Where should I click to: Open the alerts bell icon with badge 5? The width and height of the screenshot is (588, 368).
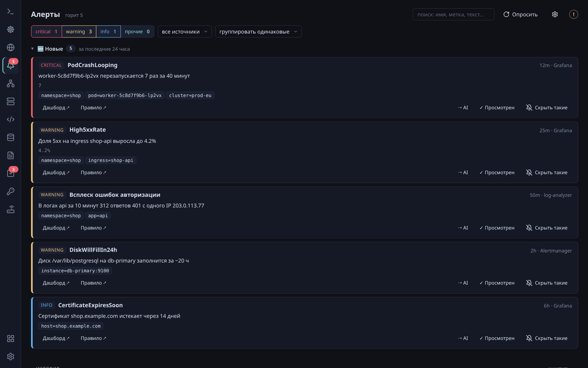point(10,65)
